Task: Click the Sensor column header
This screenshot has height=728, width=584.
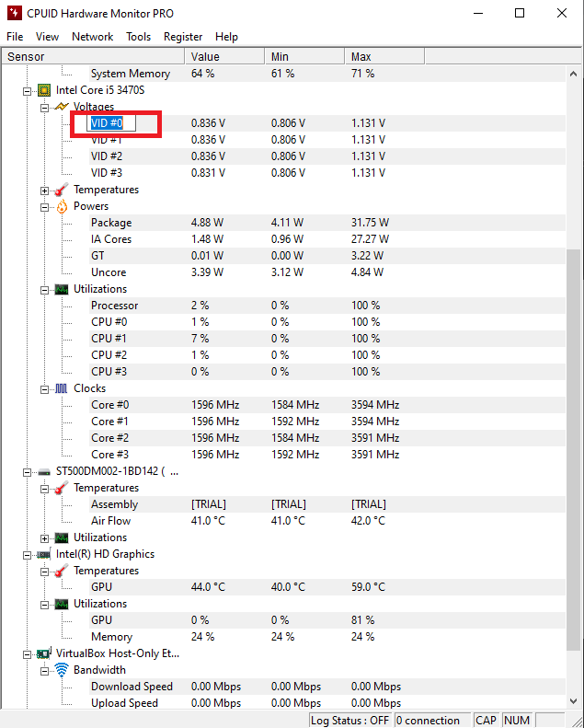Action: [x=93, y=57]
